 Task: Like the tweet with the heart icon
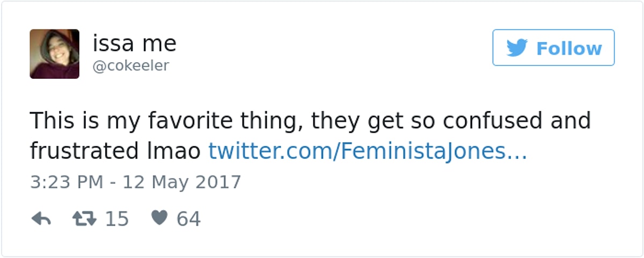click(x=159, y=218)
